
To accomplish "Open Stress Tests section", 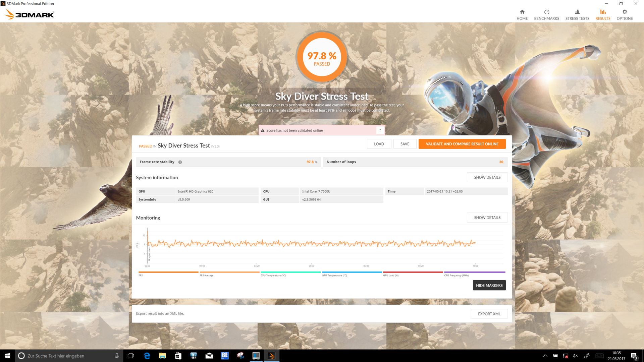I will click(x=577, y=15).
